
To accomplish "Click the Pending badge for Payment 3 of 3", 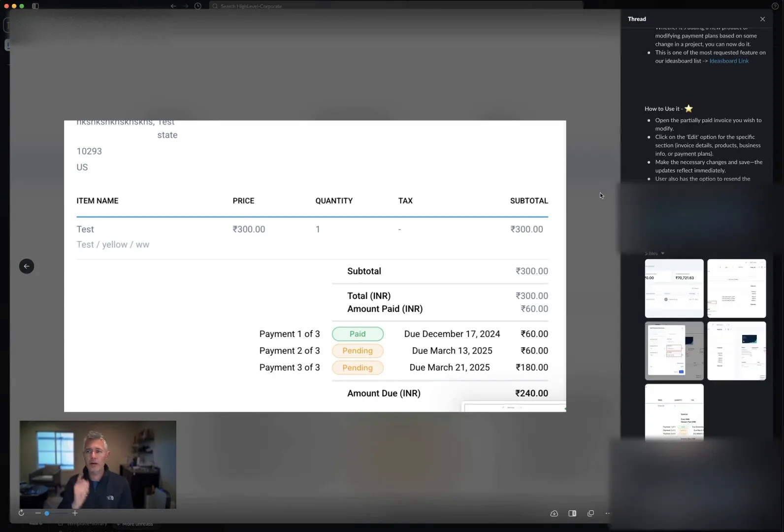I will 358,367.
